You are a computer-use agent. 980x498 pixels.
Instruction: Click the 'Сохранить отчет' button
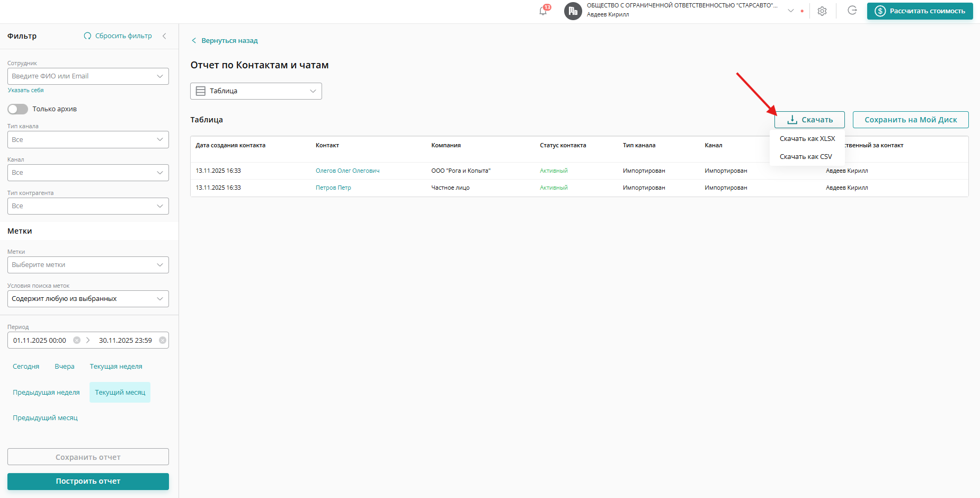[88, 457]
